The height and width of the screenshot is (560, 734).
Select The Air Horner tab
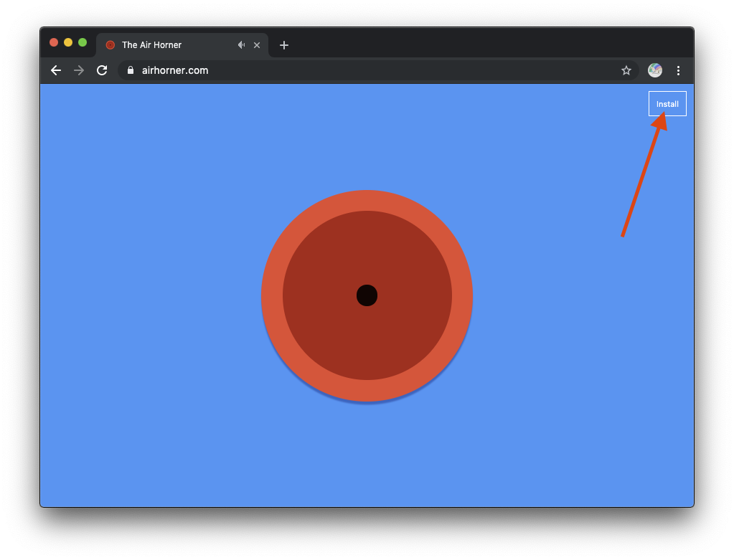(x=172, y=45)
